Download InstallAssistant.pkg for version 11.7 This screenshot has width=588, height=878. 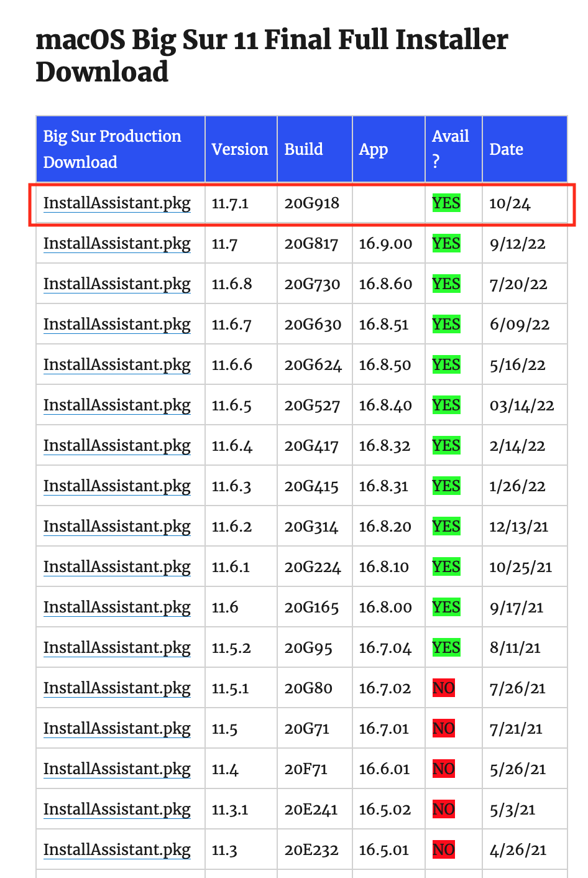coord(117,244)
